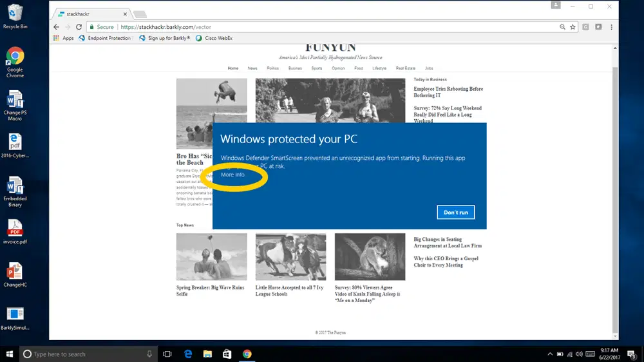Image resolution: width=644 pixels, height=362 pixels.
Task: Open a new tab next to stackhackr
Action: 140,14
